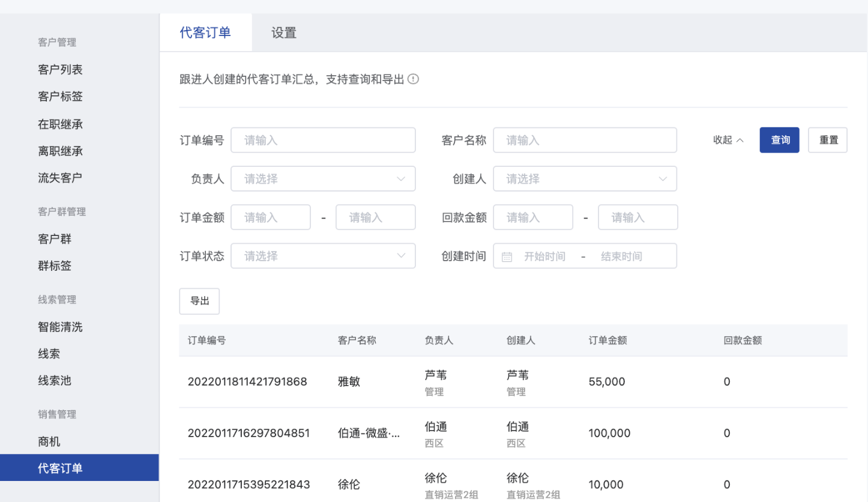Viewport: 868px width, 502px height.
Task: Click order number 2022011715395221843
Action: [x=249, y=485]
